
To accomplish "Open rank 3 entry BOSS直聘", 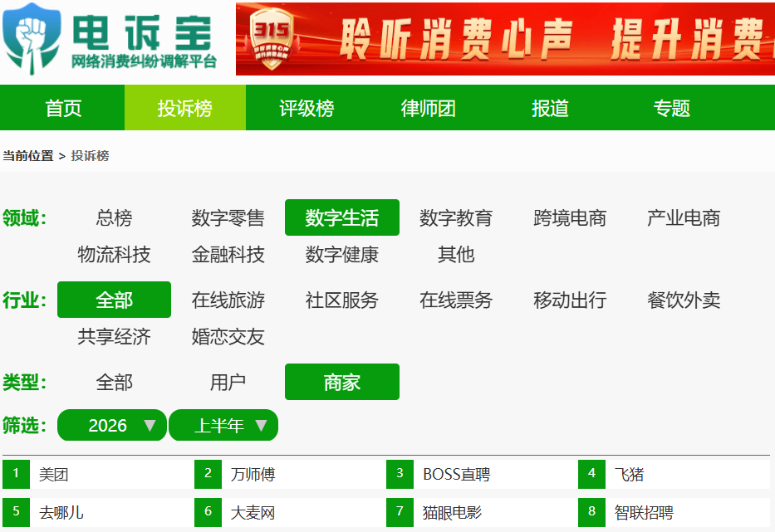I will tap(456, 474).
